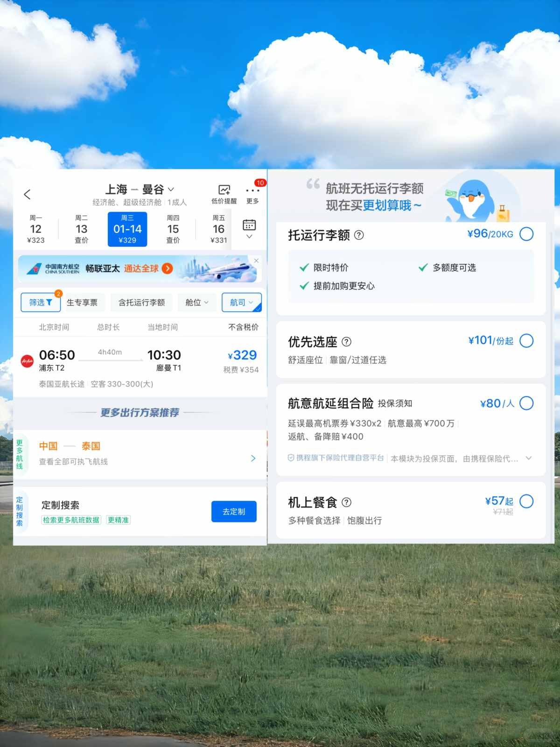Click the 更精准 tag
This screenshot has height=747, width=560.
(119, 520)
